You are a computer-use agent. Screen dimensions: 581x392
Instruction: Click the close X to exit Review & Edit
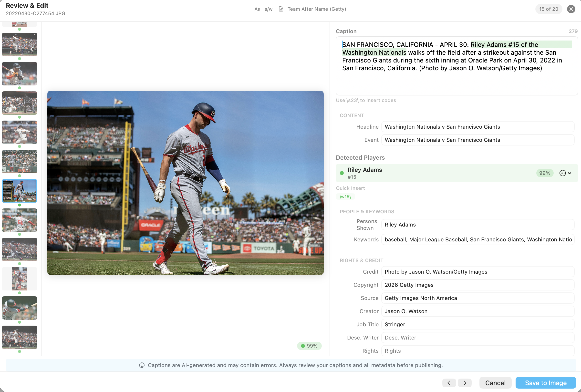coord(571,9)
